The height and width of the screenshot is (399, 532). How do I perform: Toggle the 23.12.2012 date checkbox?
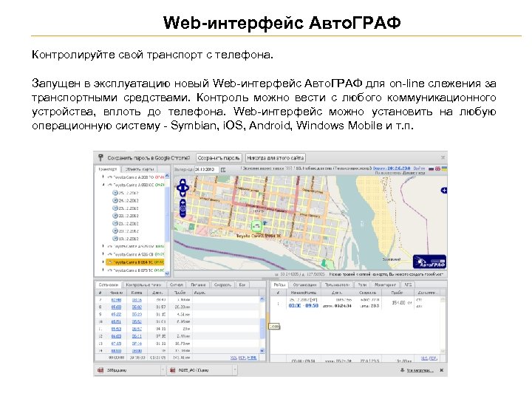pos(115,208)
